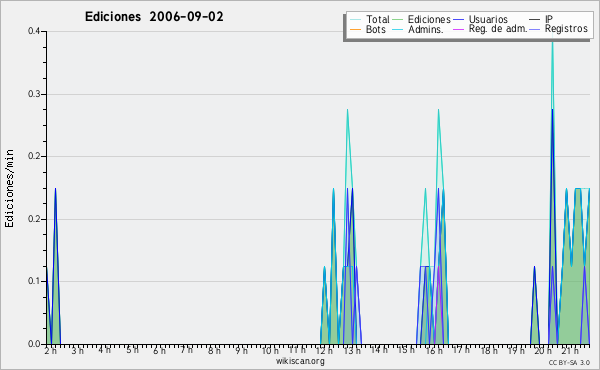Click the 10 h x-axis label

[270, 351]
